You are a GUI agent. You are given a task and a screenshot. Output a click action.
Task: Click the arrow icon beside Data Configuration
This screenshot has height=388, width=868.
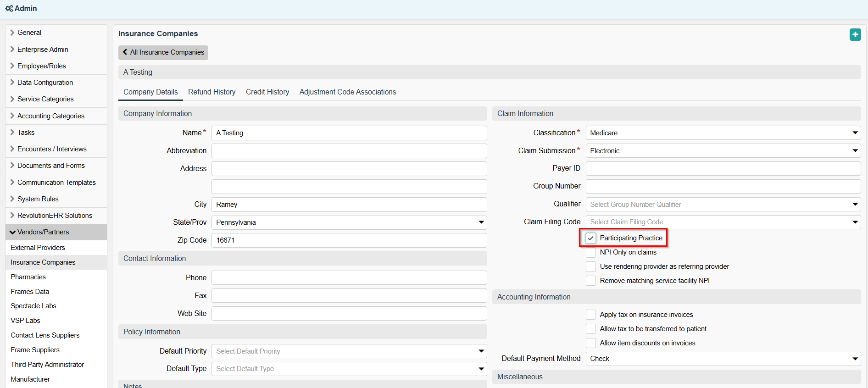tap(12, 83)
